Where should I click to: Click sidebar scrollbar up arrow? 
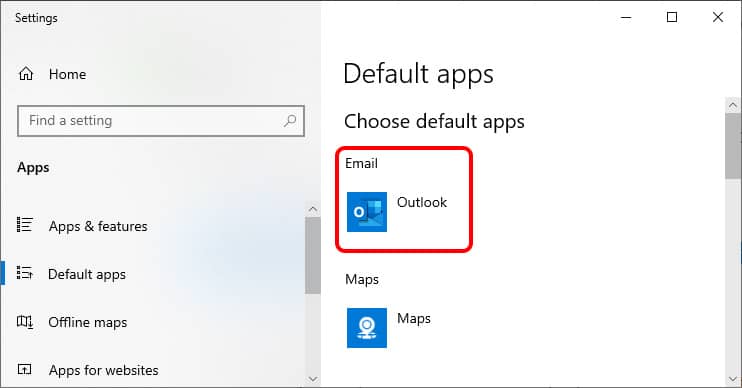312,209
